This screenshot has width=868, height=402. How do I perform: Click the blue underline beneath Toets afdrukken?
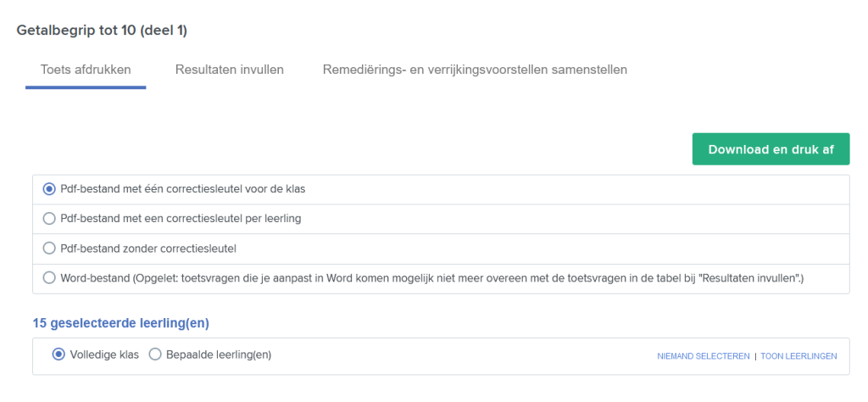click(x=86, y=87)
